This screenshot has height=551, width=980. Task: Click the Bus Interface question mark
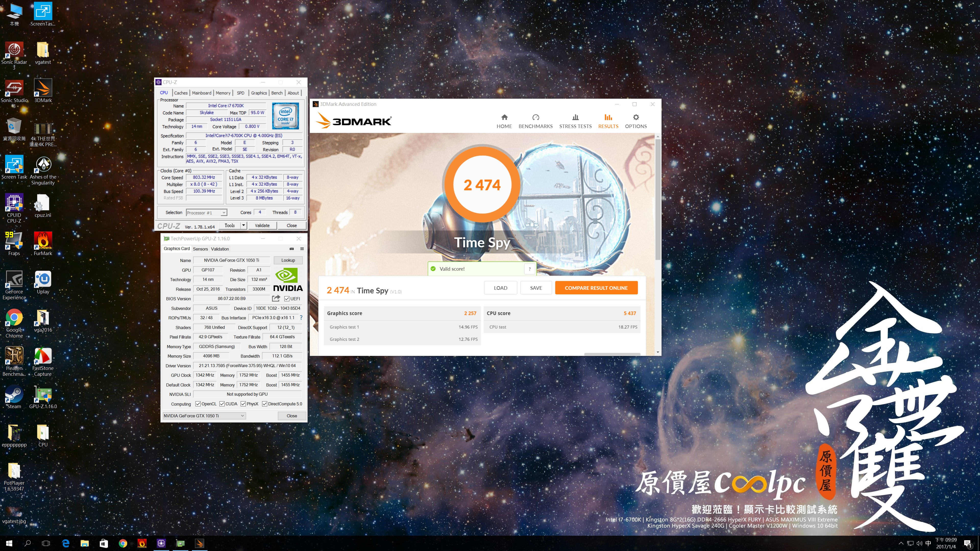click(x=301, y=318)
